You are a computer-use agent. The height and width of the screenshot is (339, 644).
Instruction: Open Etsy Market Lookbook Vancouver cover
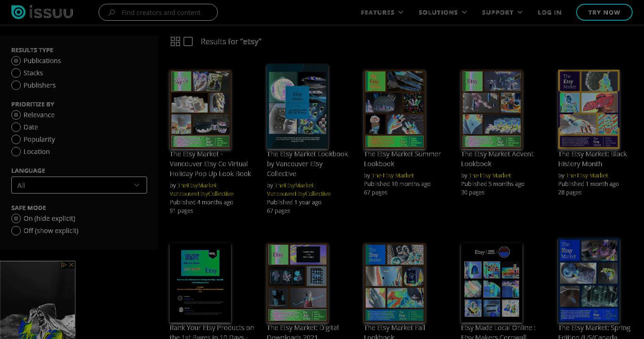297,107
